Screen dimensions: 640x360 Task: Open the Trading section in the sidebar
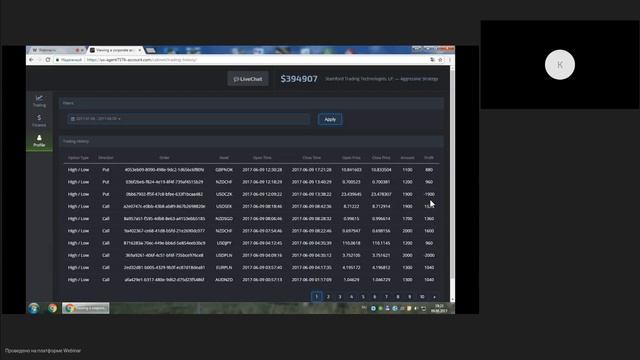pyautogui.click(x=39, y=101)
